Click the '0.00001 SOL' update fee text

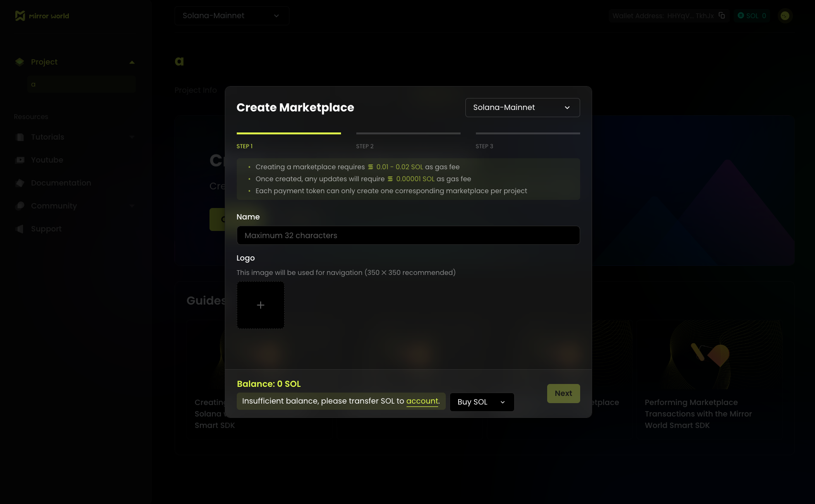(416, 179)
